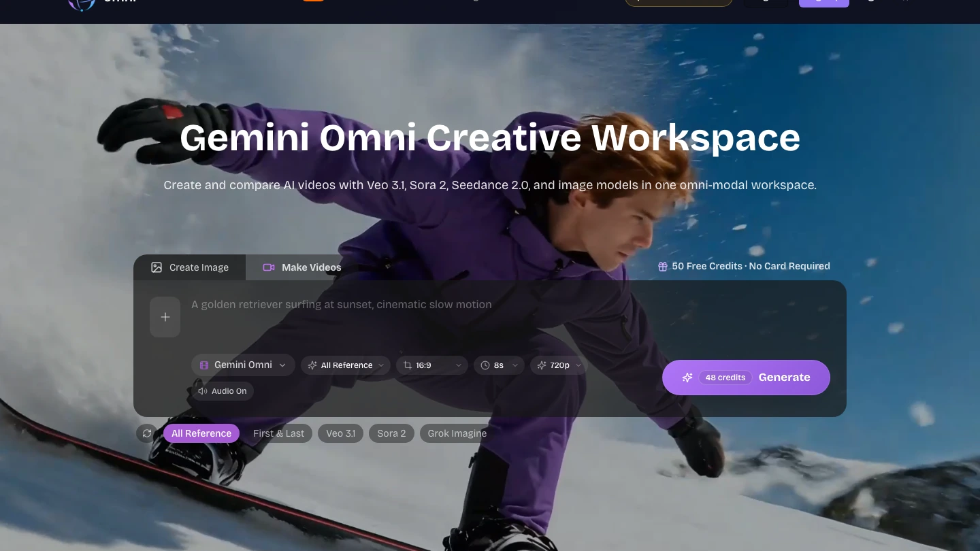The image size is (980, 551).
Task: Pick the Veo 3.1 preset chip
Action: point(340,433)
